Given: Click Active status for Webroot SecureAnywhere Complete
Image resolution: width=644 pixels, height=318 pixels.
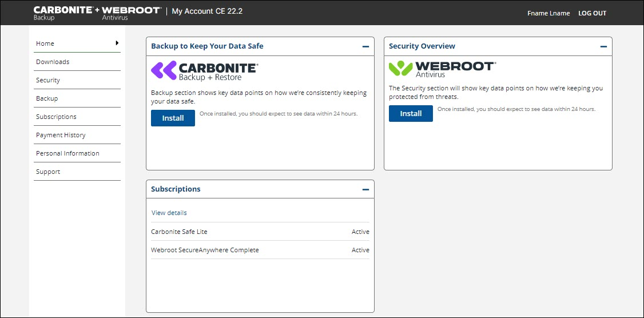Looking at the screenshot, I should click(361, 250).
